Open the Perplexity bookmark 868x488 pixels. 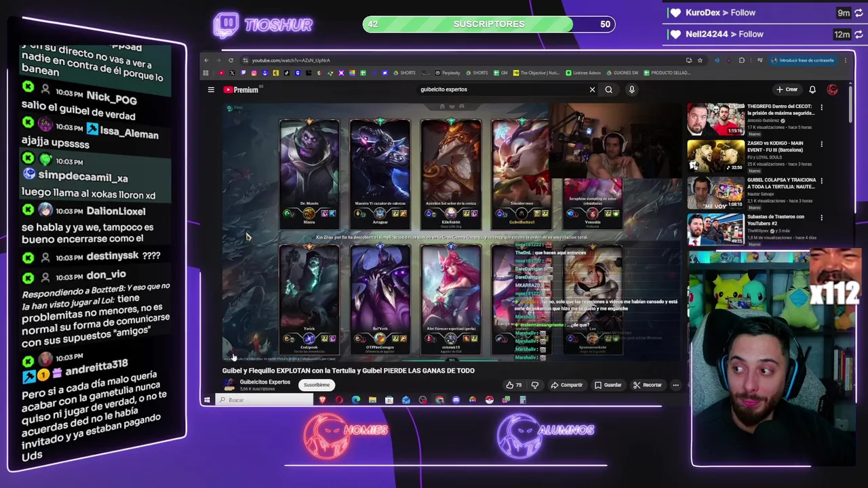[448, 73]
